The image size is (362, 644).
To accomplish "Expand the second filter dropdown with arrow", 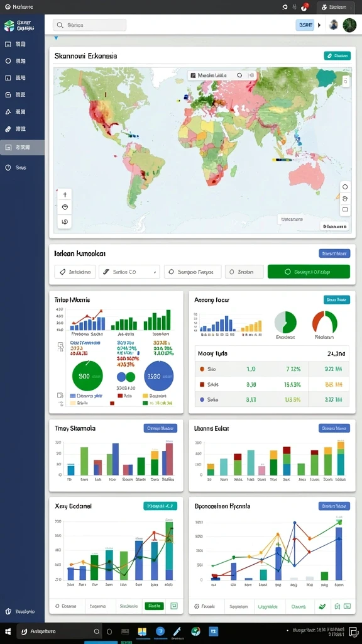I will 129,272.
